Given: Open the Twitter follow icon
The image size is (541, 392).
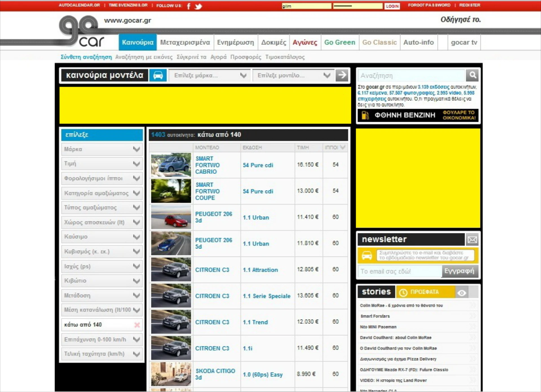Looking at the screenshot, I should point(198,6).
